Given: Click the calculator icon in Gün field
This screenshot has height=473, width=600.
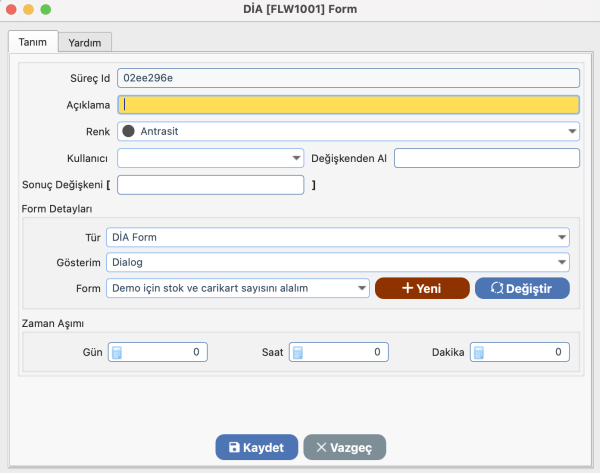Looking at the screenshot, I should point(116,352).
